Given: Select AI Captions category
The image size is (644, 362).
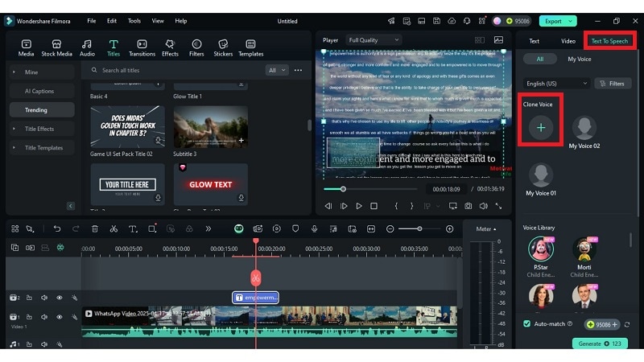Looking at the screenshot, I should click(x=42, y=91).
